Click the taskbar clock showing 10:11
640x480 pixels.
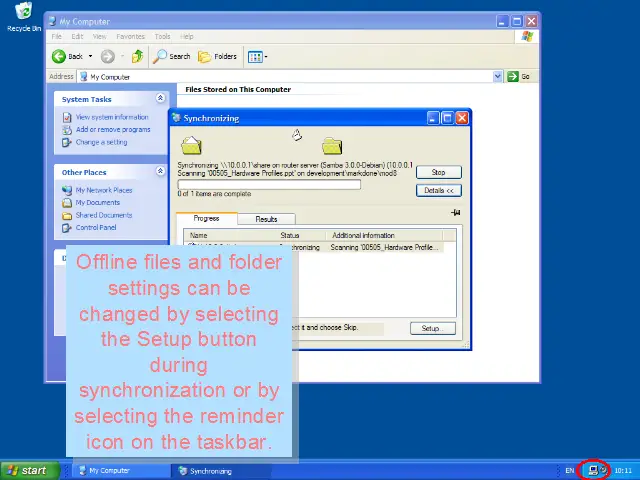click(623, 471)
